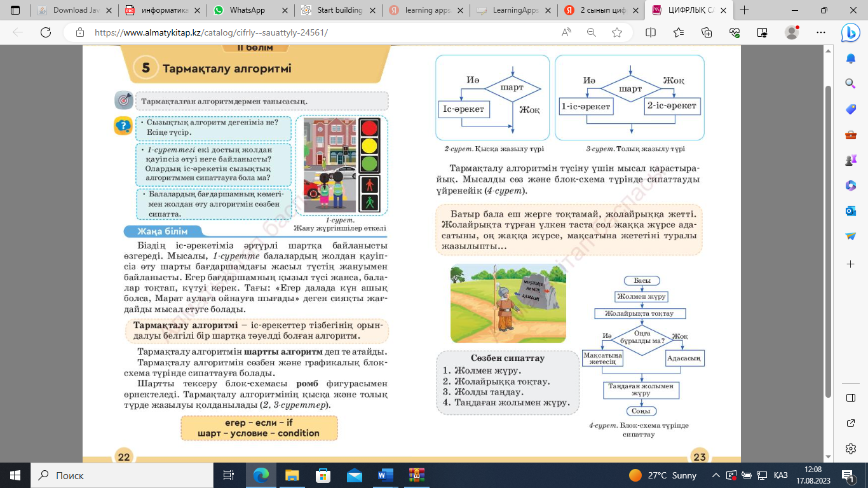Click page number 22
868x488 pixels.
click(x=123, y=456)
